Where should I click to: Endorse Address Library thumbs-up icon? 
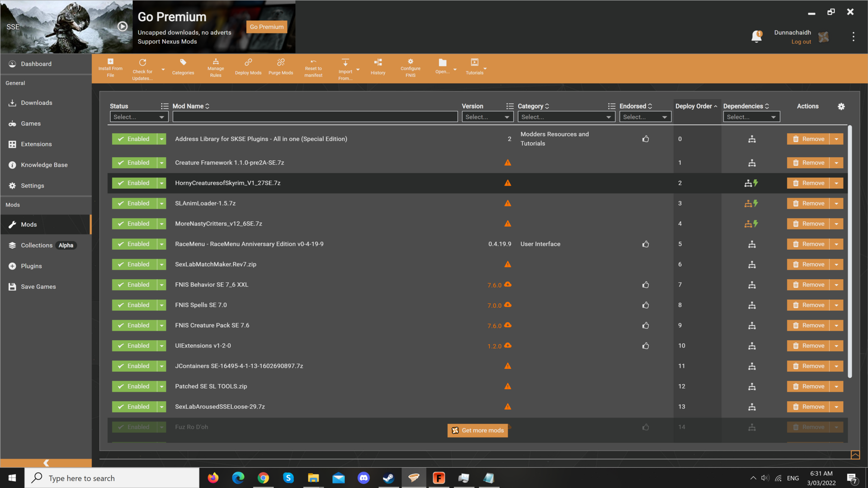pos(646,139)
